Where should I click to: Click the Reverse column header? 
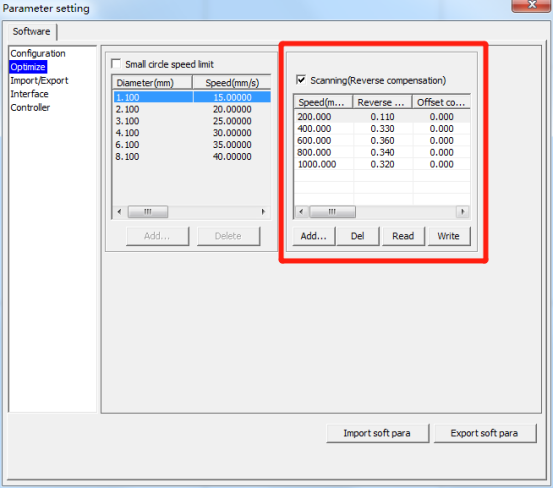tap(382, 102)
